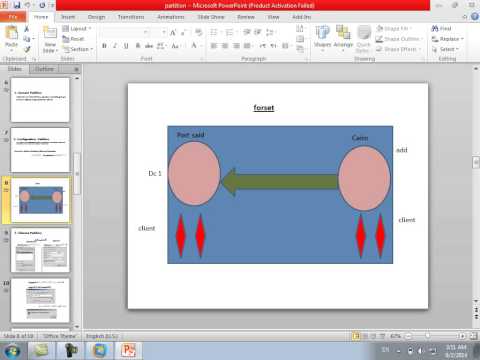
Task: Click the Fit slide to window icon
Action: pos(473,336)
